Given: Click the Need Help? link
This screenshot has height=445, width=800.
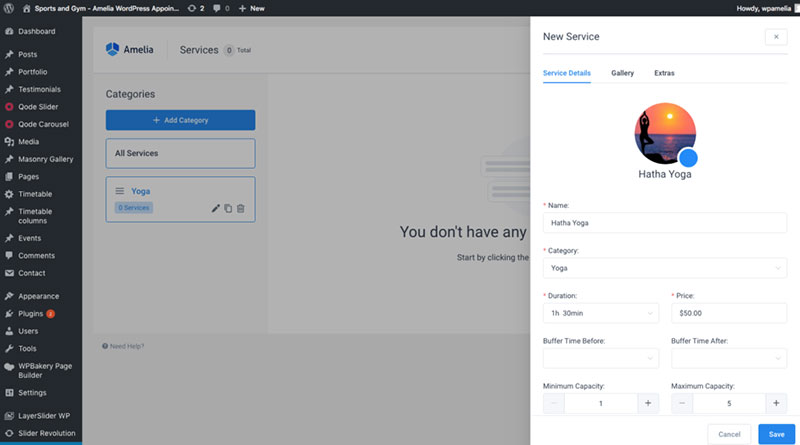Looking at the screenshot, I should [123, 346].
